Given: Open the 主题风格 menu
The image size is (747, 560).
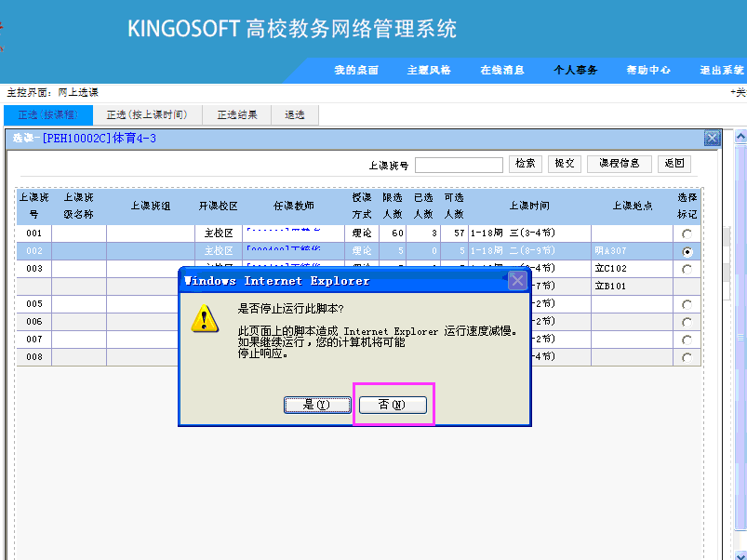Looking at the screenshot, I should 429,71.
